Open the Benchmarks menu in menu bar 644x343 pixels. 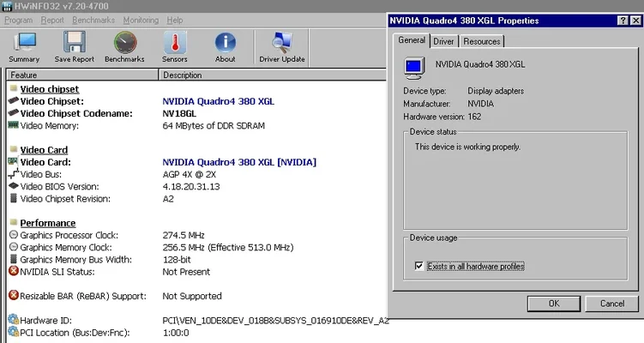pos(93,20)
